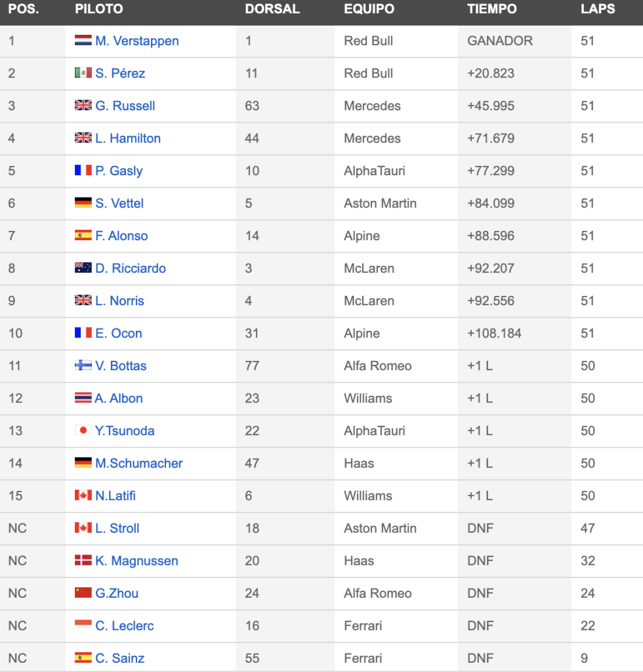Viewport: 643px width, 672px height.
Task: Click the EQUIPO column header
Action: click(x=369, y=9)
